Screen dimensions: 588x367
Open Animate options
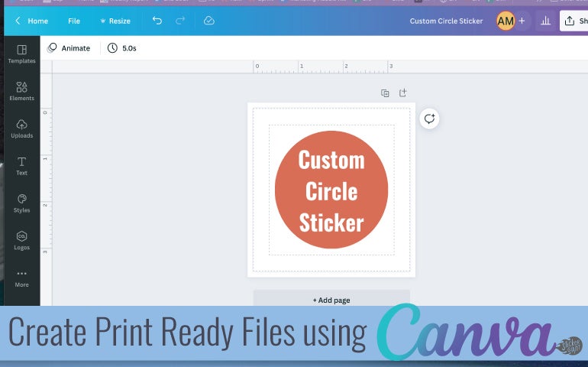69,48
